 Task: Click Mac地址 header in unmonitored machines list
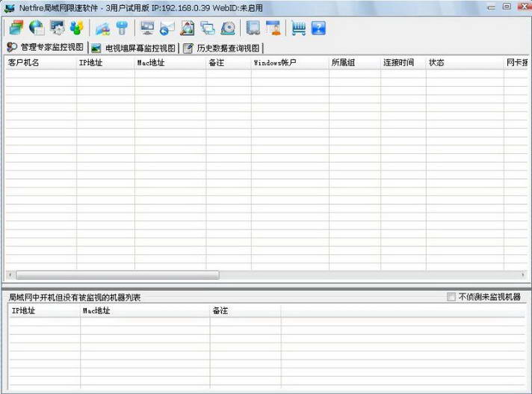click(x=145, y=311)
